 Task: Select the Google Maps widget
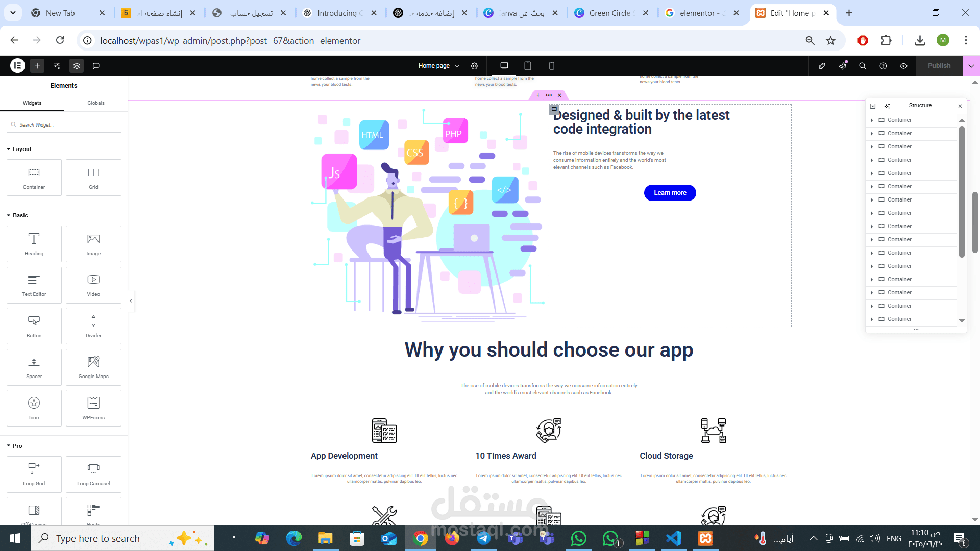point(93,367)
